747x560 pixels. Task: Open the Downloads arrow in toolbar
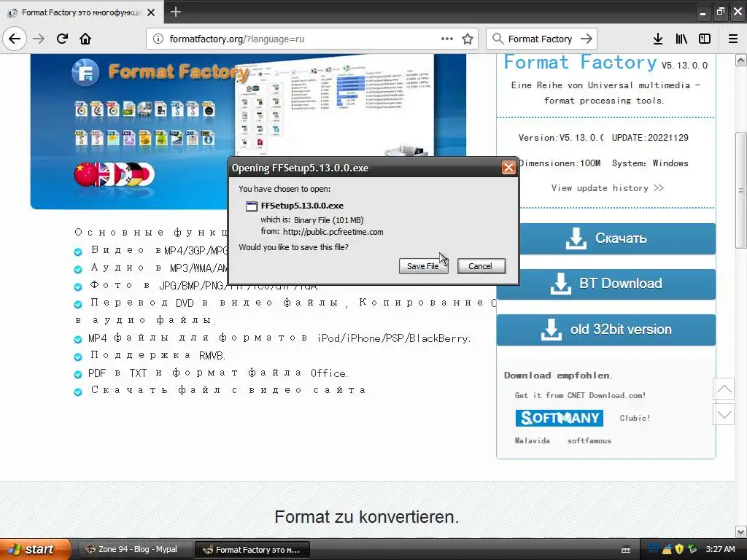click(658, 39)
